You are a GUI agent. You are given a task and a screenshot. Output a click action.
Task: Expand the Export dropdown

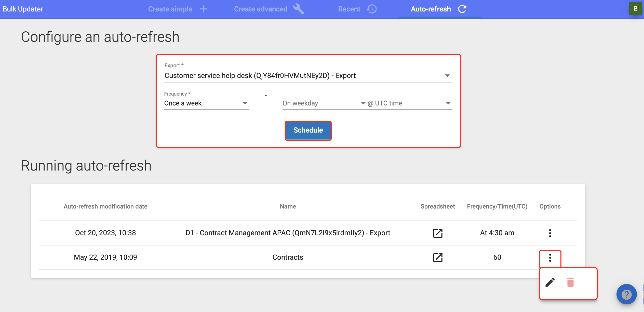click(308, 76)
